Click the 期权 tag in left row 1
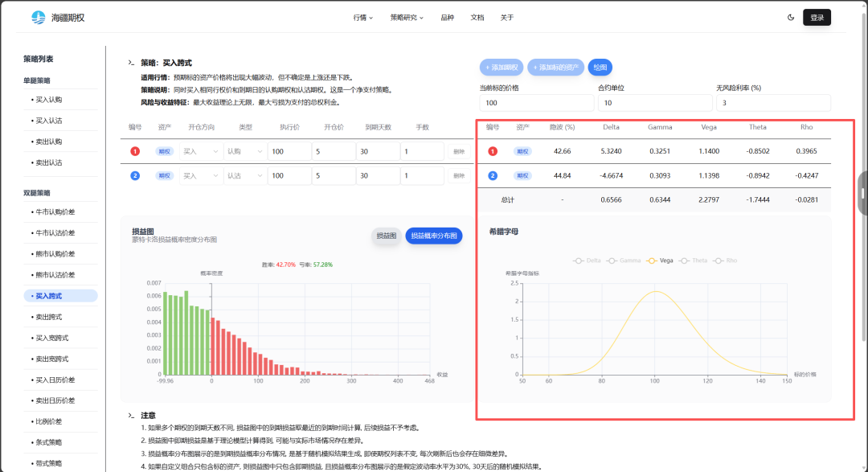Image resolution: width=868 pixels, height=472 pixels. coord(164,151)
